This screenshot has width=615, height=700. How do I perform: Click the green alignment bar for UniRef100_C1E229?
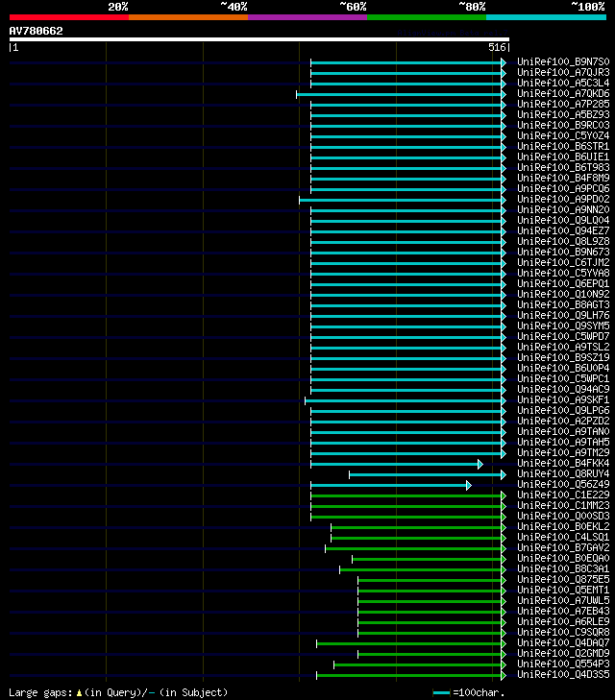tap(406, 496)
